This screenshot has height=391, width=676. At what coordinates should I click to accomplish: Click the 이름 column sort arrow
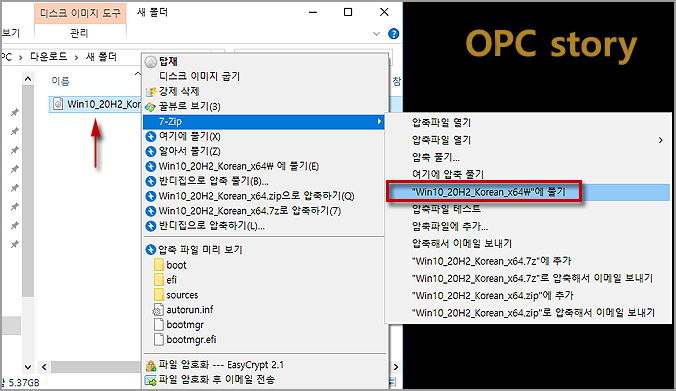(x=138, y=74)
